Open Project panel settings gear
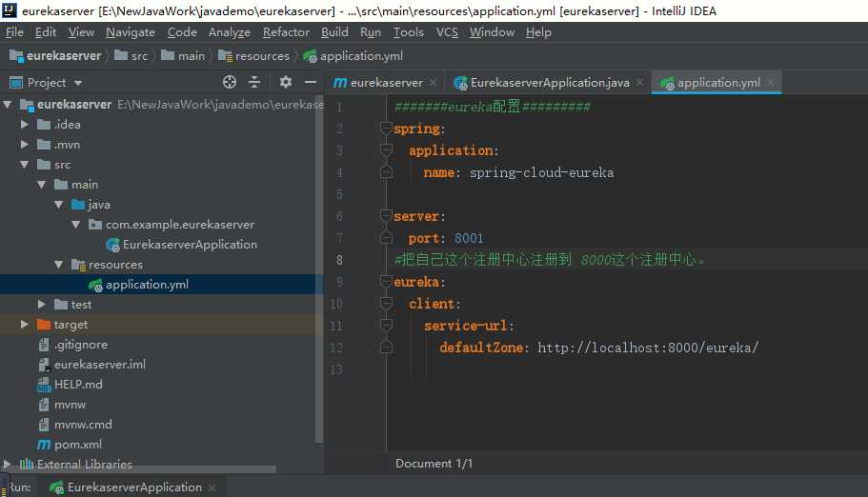Screen dimensions: 868x497 pyautogui.click(x=285, y=82)
